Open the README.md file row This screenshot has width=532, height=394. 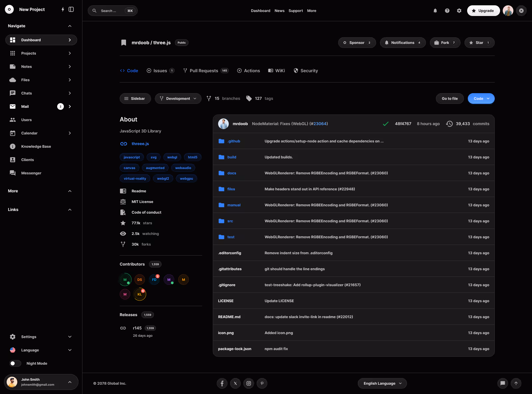354,317
